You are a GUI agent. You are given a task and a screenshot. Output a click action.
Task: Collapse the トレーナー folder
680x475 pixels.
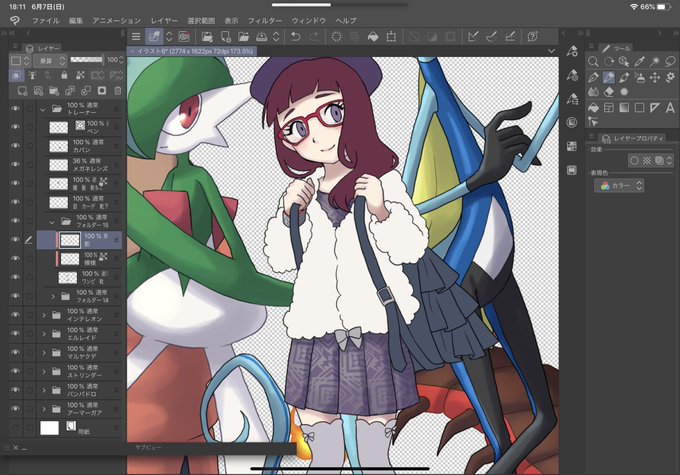[43, 109]
